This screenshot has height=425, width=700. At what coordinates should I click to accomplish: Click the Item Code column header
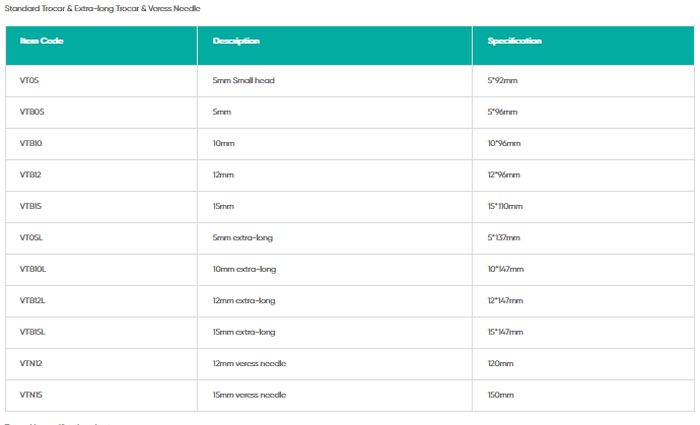[x=42, y=42]
